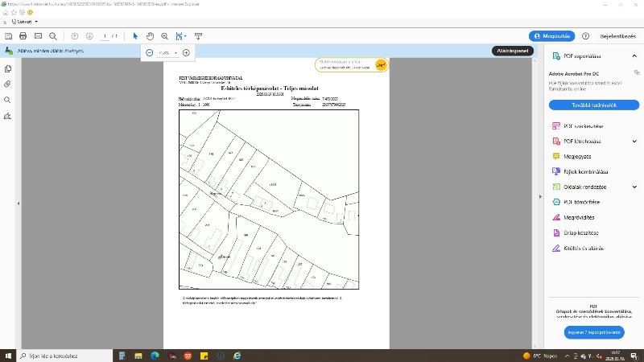Expand the PDF létrehozása options
644x362 pixels.
click(634, 142)
